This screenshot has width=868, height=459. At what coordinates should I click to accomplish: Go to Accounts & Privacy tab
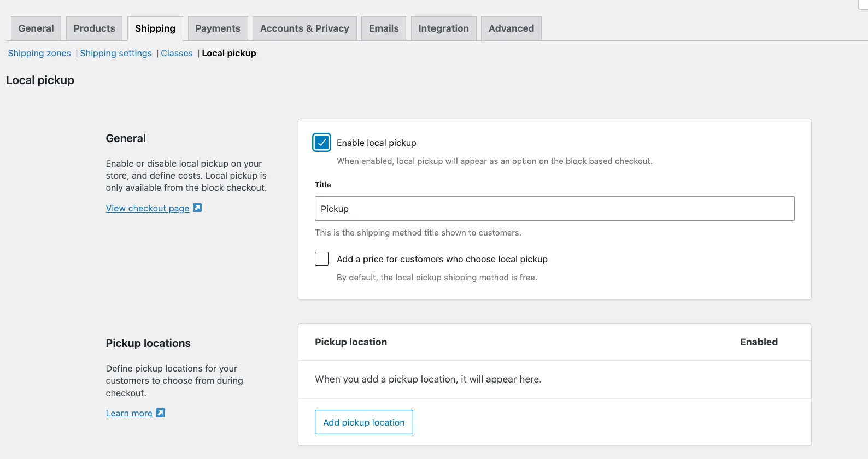(304, 28)
